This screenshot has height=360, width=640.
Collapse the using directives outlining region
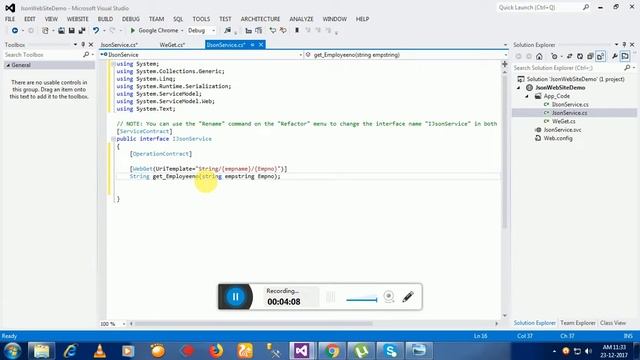(x=113, y=64)
